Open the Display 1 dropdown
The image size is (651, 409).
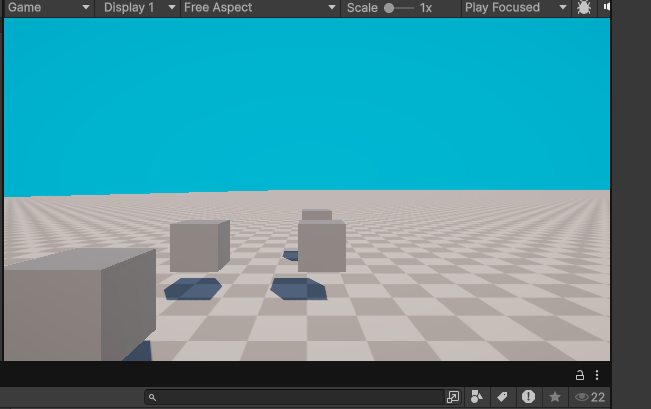pos(138,7)
